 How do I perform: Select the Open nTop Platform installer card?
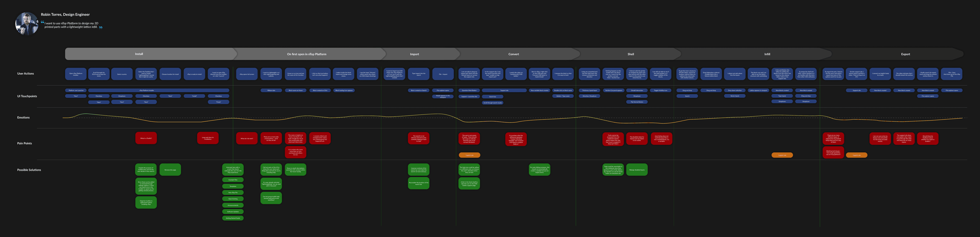point(76,74)
